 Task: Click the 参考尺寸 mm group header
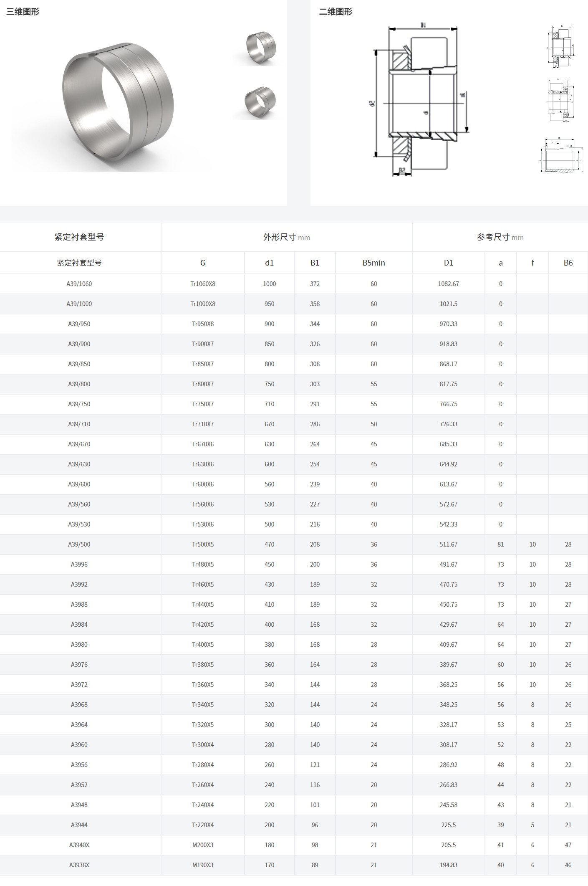click(500, 237)
